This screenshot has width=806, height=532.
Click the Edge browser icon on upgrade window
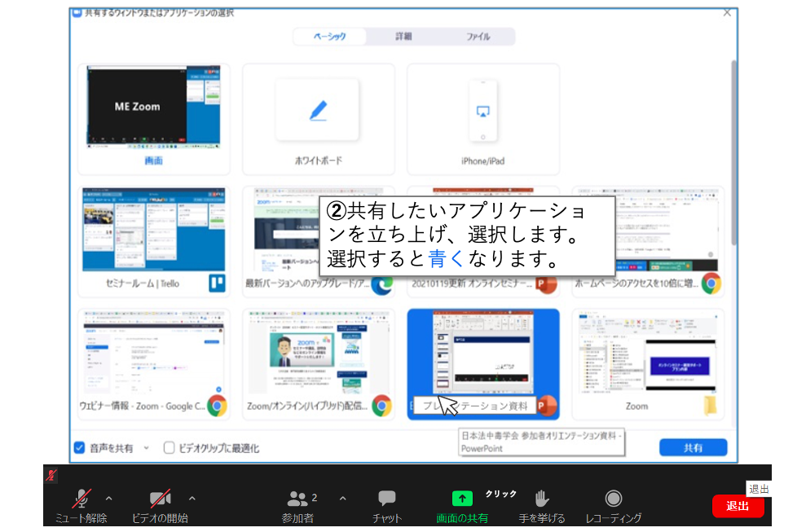coord(382,284)
